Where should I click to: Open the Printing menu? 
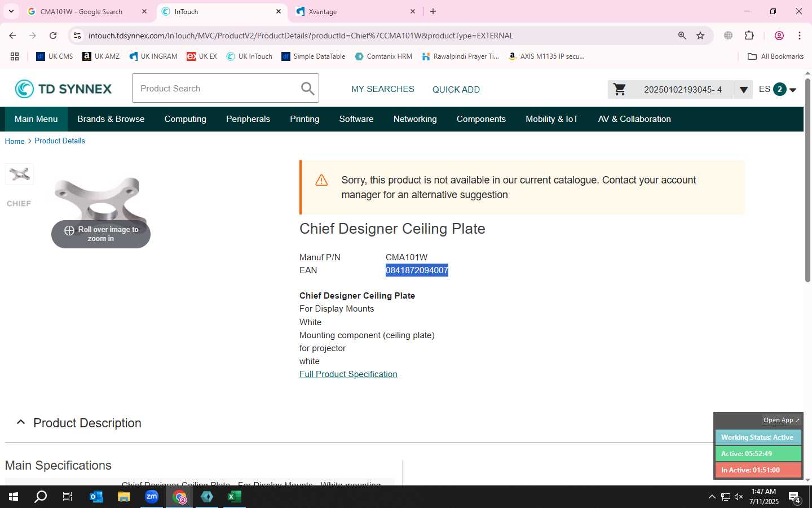tap(304, 119)
